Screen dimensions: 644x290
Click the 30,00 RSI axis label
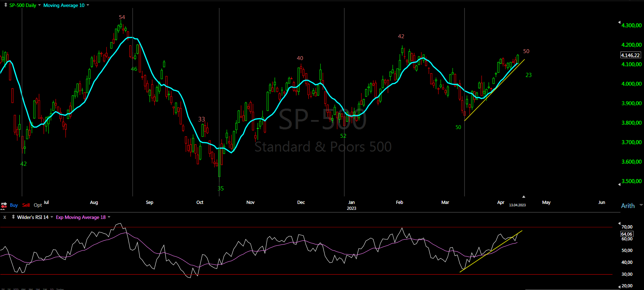pyautogui.click(x=627, y=274)
